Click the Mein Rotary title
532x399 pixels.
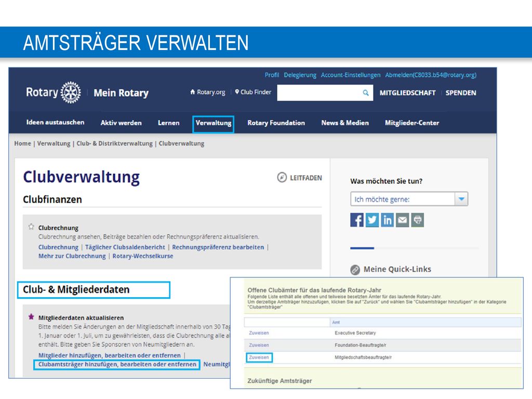(x=121, y=92)
